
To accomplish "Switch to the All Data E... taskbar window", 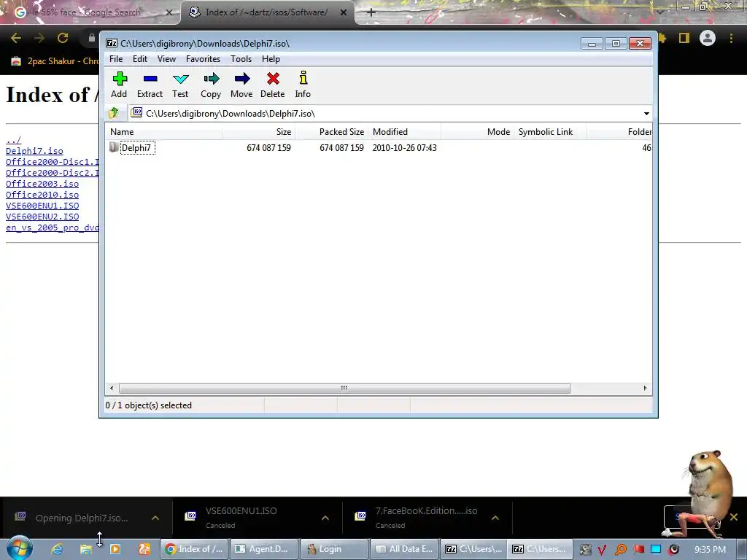I will [x=404, y=549].
